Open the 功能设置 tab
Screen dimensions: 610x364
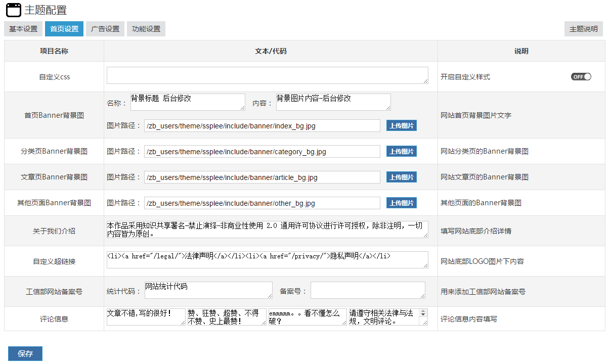coord(146,29)
